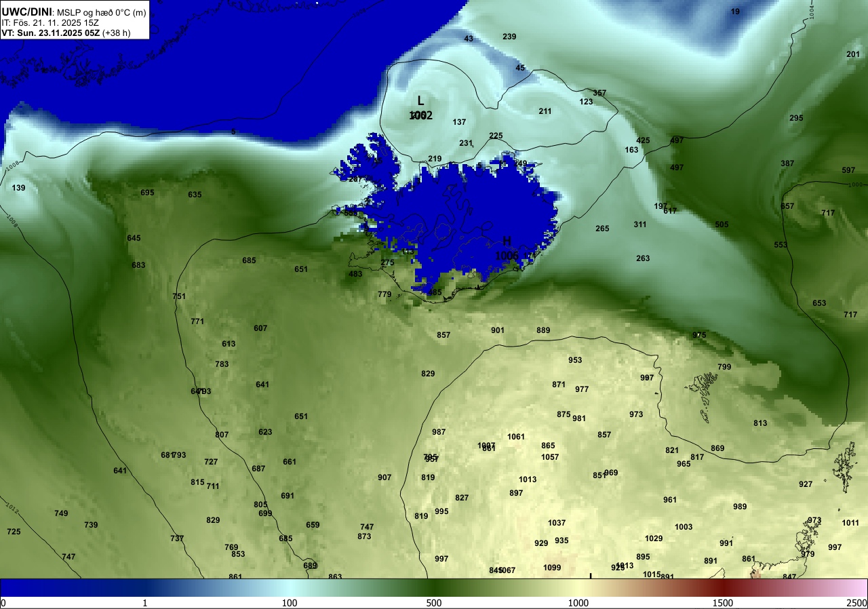
Task: Click the height value 989
Action: click(740, 507)
